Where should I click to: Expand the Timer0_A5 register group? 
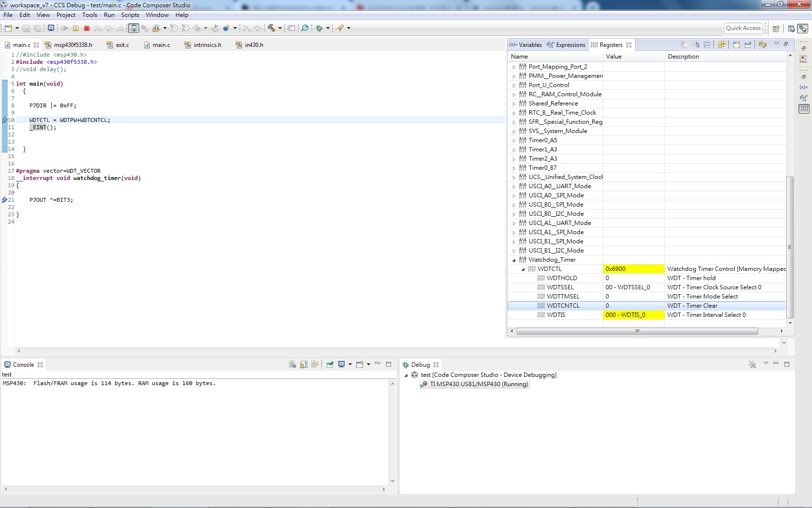(x=514, y=141)
